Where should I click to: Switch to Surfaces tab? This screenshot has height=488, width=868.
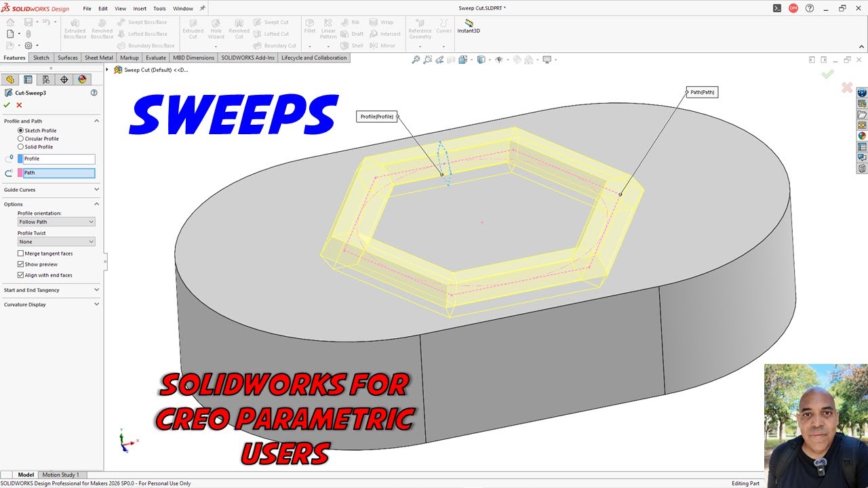67,58
